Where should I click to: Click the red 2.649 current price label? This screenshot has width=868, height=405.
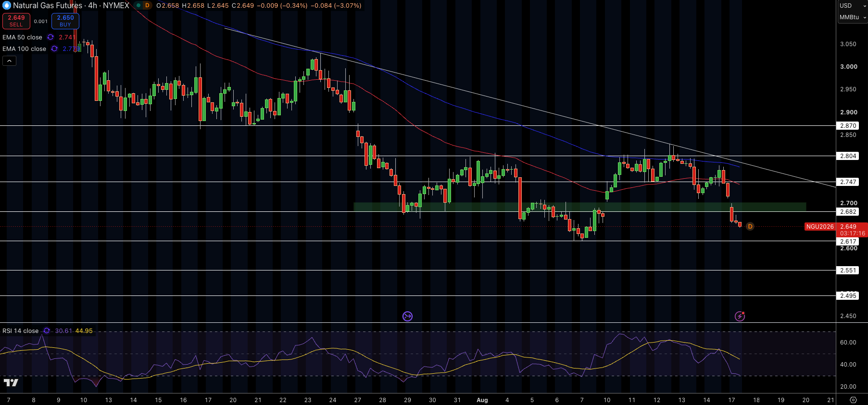848,226
